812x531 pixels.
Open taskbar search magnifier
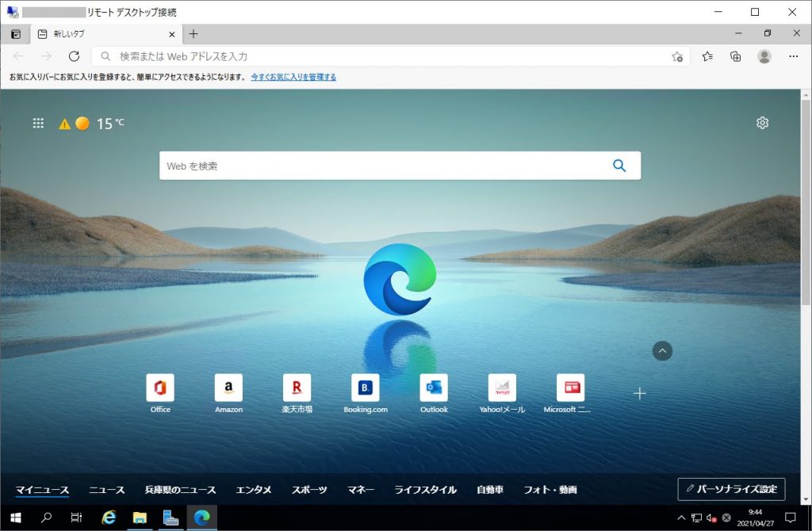coord(46,518)
